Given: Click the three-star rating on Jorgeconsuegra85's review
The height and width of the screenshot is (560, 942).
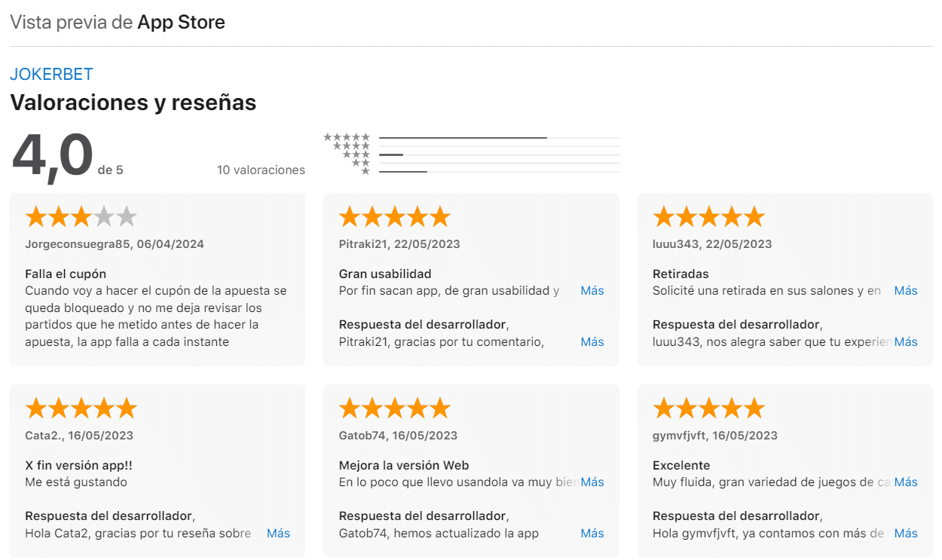Looking at the screenshot, I should [x=81, y=217].
